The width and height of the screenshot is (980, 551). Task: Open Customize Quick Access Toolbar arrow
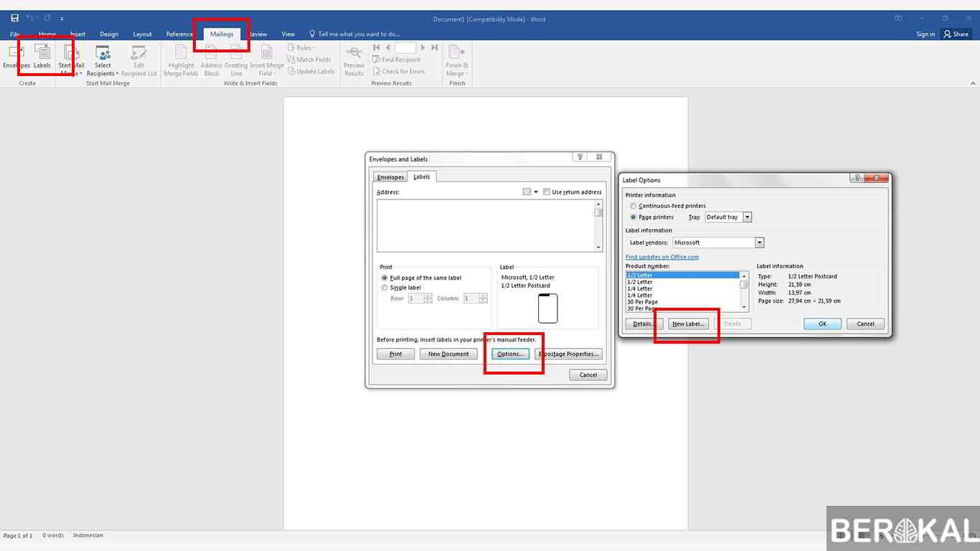[62, 19]
